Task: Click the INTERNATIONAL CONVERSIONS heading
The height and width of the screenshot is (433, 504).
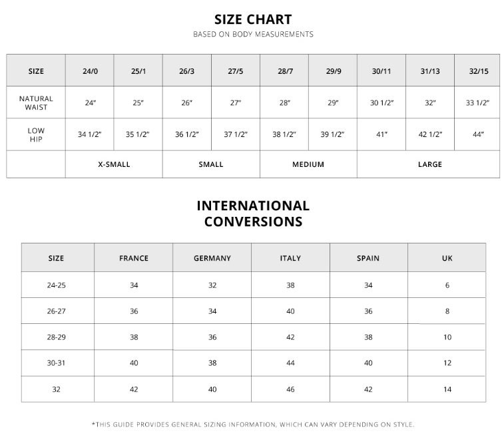Action: pos(253,214)
